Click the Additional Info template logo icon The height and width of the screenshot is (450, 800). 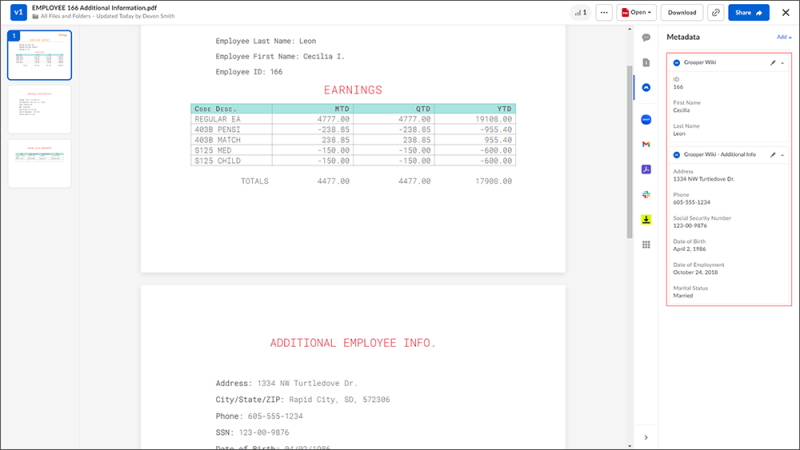(x=677, y=155)
